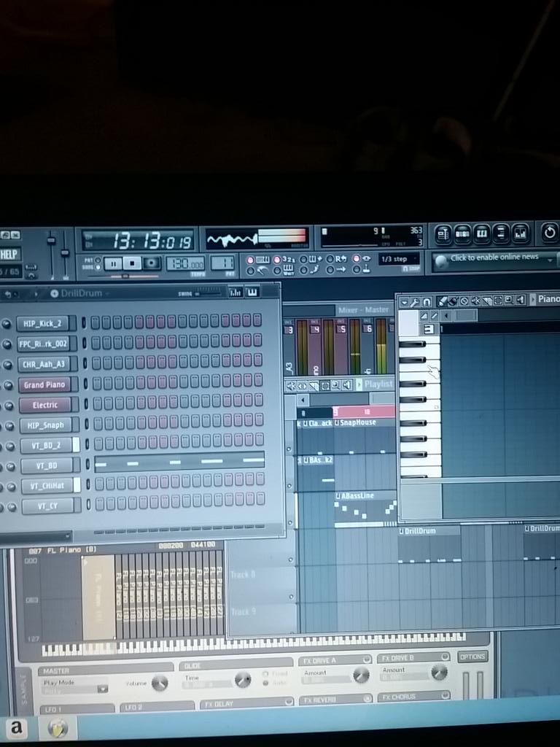The image size is (560, 747).
Task: Expand the Playlist title arrow menu
Action: (359, 384)
